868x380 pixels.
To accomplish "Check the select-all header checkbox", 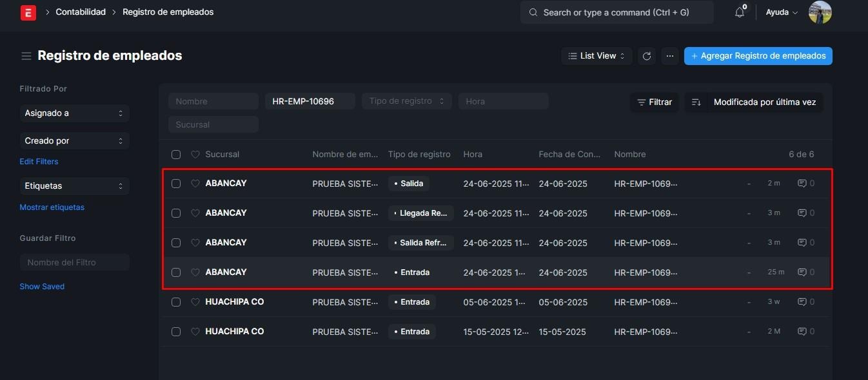I will (176, 155).
